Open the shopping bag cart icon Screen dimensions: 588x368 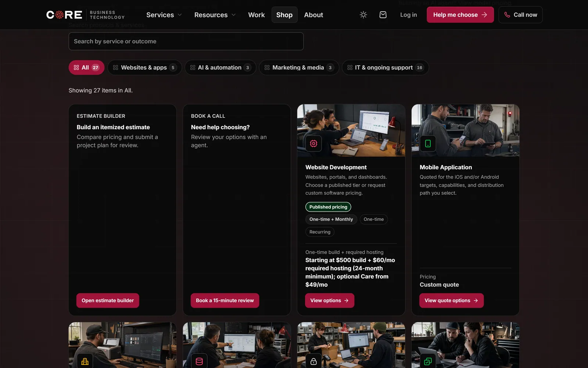(383, 15)
